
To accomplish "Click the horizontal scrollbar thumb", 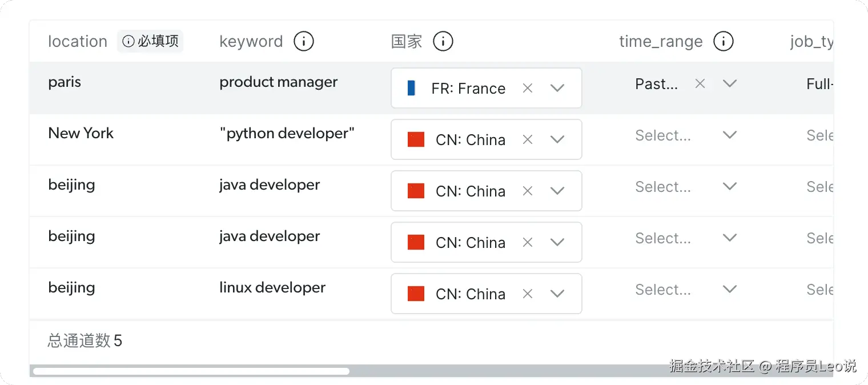I will [191, 371].
